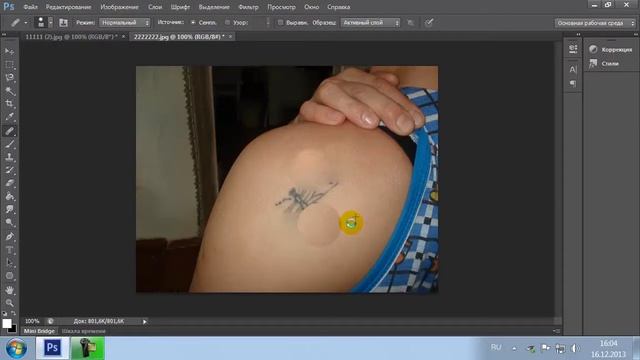640x360 pixels.
Task: Open the Файл menu
Action: tap(30, 7)
